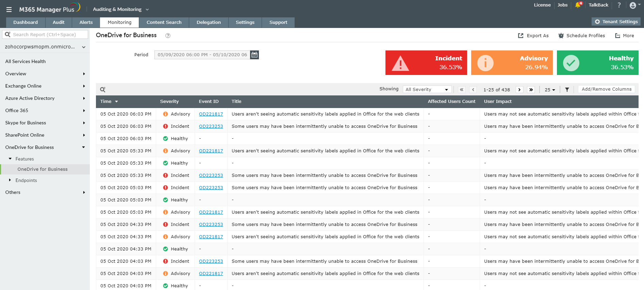The height and width of the screenshot is (290, 644).
Task: Click the table search icon
Action: pos(103,90)
